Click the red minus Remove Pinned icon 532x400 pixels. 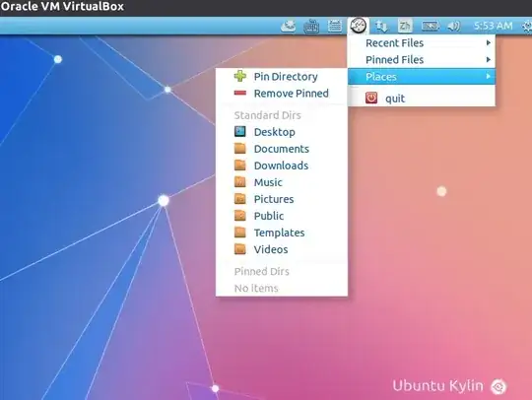click(240, 93)
